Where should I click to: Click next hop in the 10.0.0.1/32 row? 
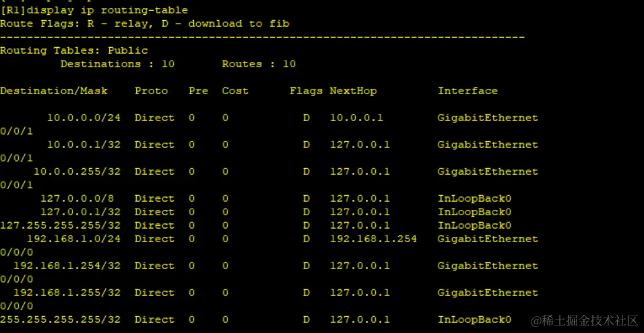pyautogui.click(x=360, y=145)
